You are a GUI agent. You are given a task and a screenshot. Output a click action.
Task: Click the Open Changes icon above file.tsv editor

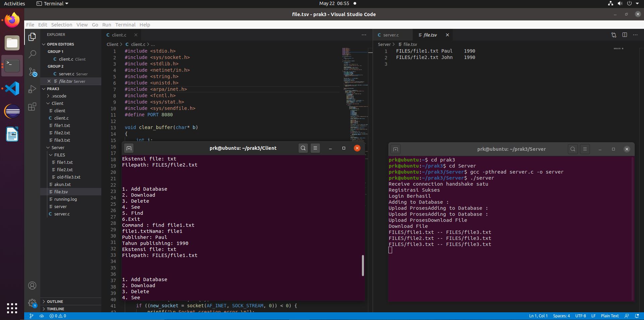point(614,35)
